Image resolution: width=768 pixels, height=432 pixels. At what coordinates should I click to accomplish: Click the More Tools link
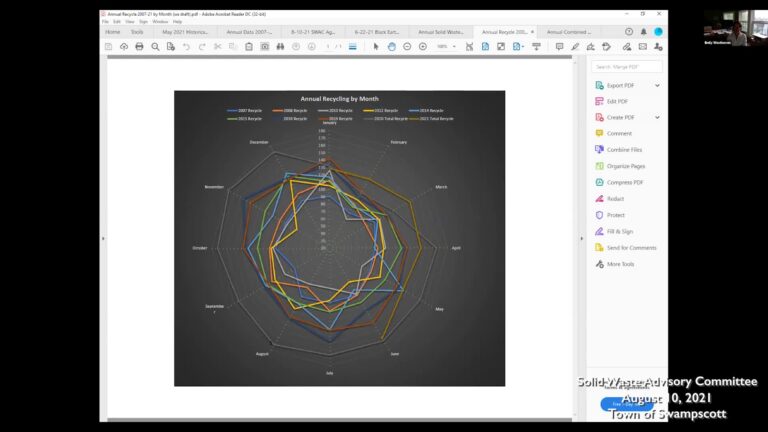click(x=620, y=264)
